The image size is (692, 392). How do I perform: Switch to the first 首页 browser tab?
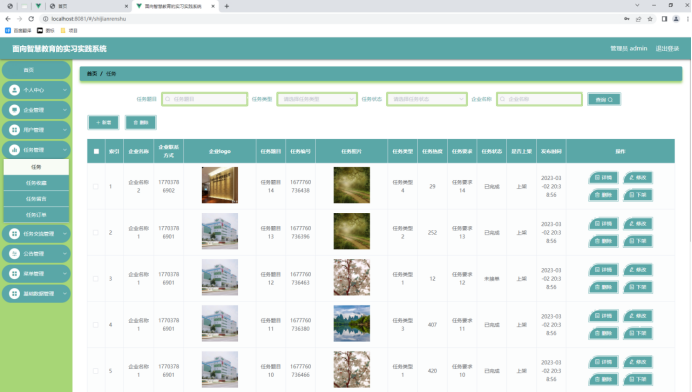pyautogui.click(x=88, y=6)
